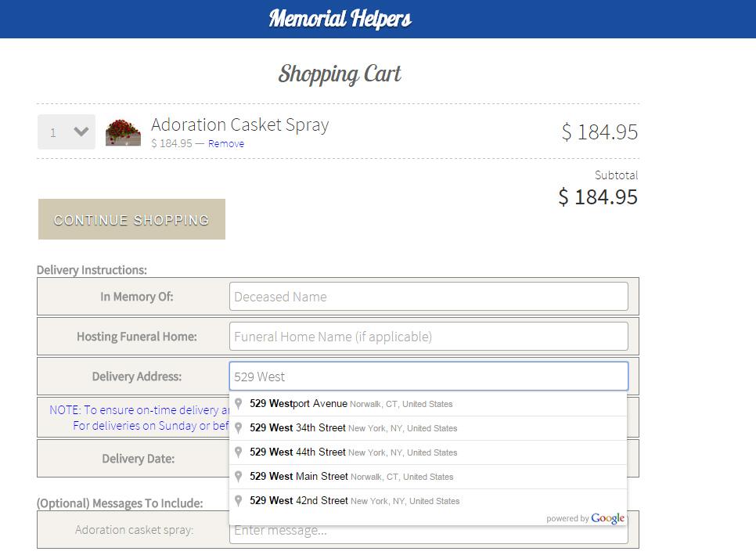Focus the Deceased Name input field

429,297
